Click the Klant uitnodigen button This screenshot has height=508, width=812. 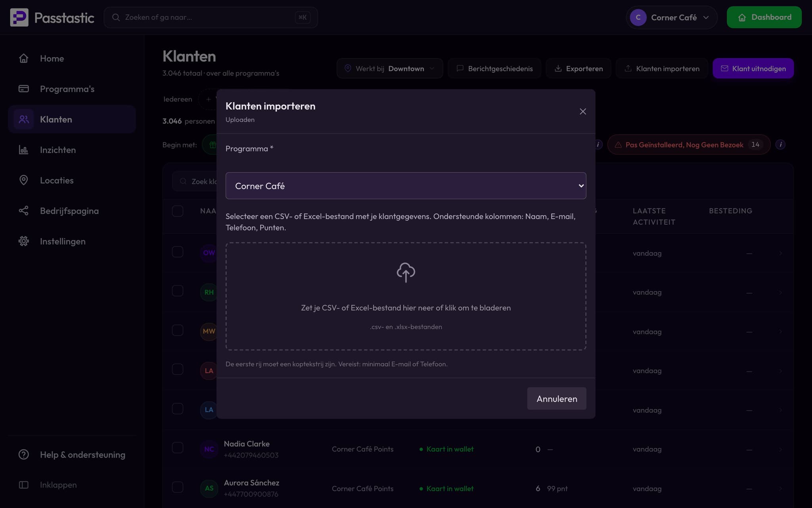(753, 68)
